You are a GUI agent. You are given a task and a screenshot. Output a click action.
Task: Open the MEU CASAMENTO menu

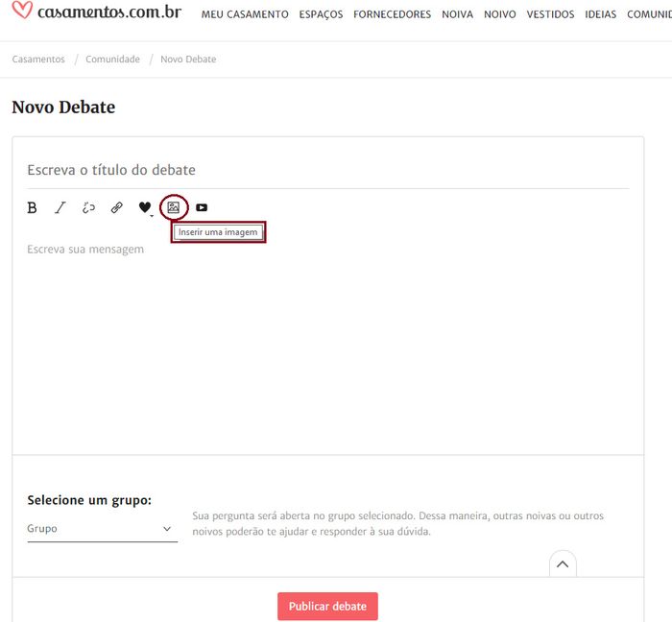tap(245, 14)
